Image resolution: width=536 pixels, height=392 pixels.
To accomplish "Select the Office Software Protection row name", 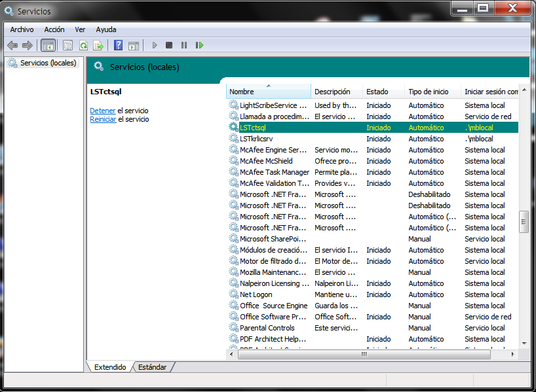I will (273, 317).
